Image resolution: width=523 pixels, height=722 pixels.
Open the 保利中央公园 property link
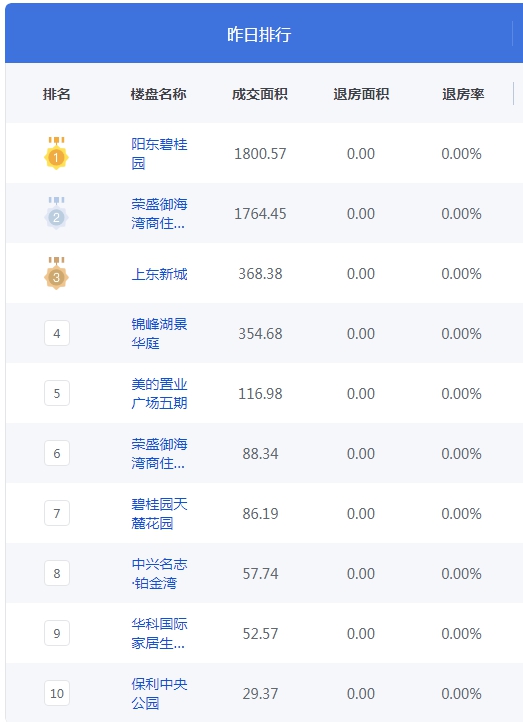[x=159, y=693]
